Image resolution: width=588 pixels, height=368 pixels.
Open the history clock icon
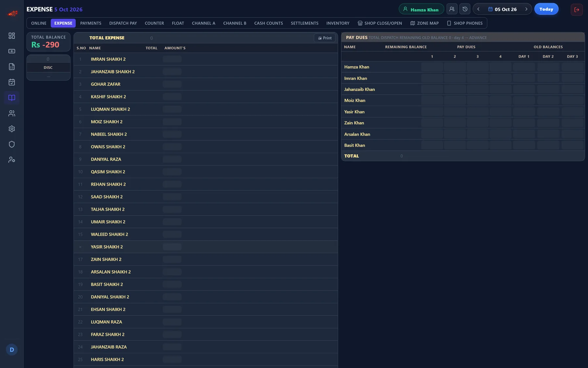[x=465, y=9]
